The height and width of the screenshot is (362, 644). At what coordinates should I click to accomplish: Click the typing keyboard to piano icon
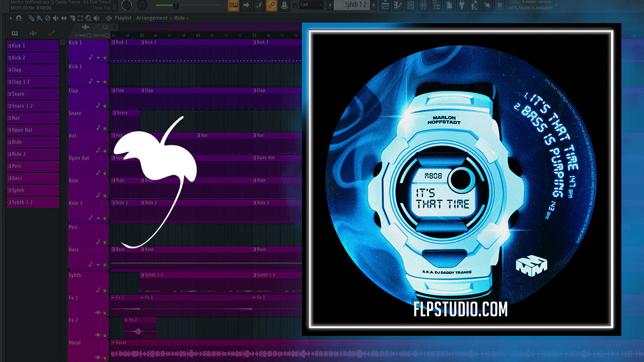(233, 6)
